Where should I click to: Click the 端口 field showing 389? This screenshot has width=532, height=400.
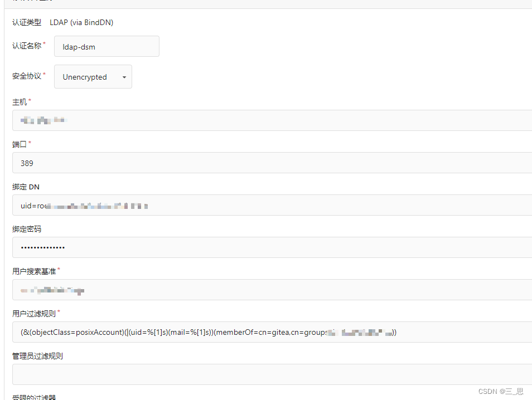(272, 163)
